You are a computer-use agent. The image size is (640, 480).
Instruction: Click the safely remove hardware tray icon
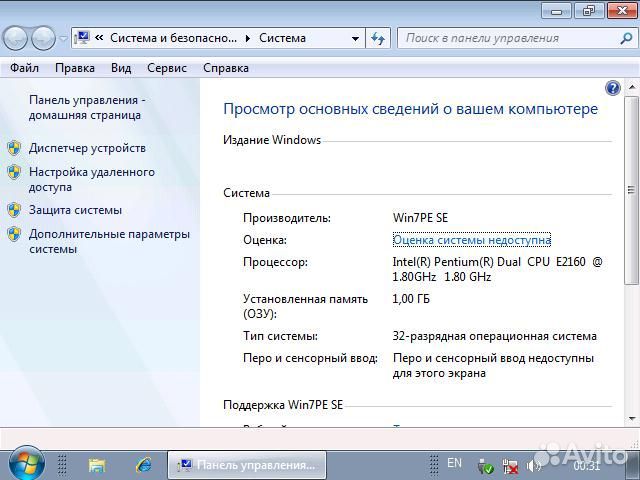(x=485, y=465)
